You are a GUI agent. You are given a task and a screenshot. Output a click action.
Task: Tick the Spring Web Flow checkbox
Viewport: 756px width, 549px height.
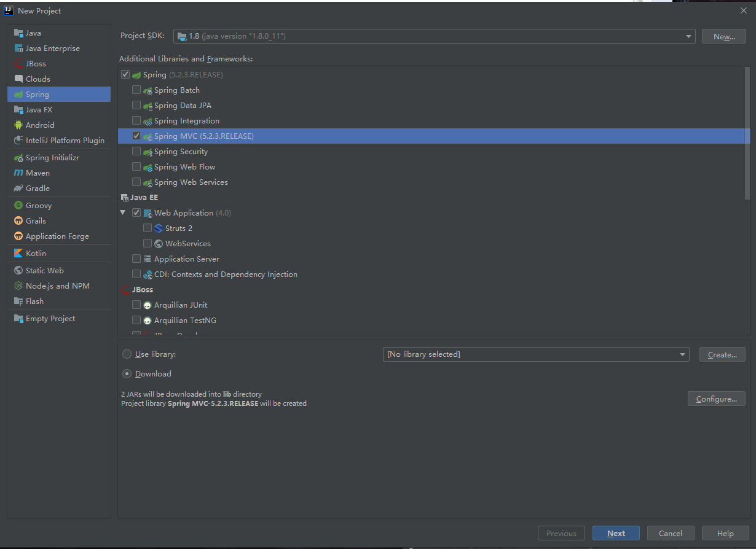click(x=136, y=166)
